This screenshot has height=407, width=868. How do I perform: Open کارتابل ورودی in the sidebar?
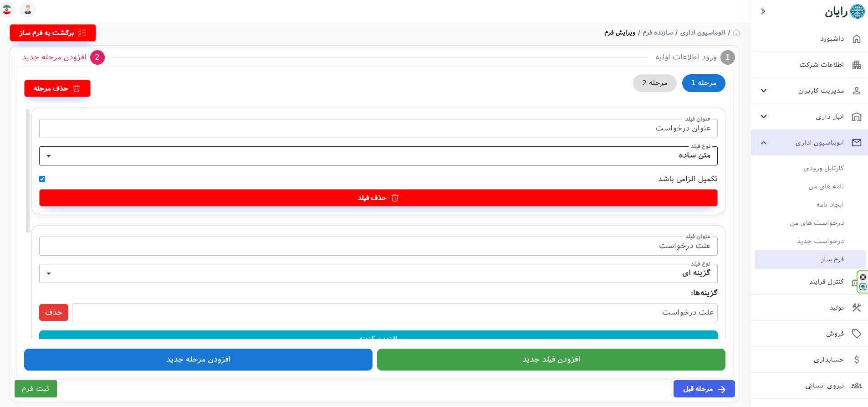tap(823, 168)
